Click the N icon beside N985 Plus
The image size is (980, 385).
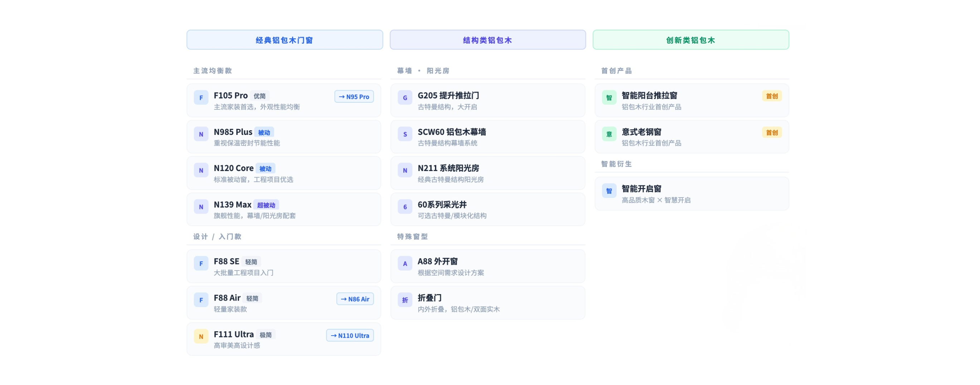201,134
